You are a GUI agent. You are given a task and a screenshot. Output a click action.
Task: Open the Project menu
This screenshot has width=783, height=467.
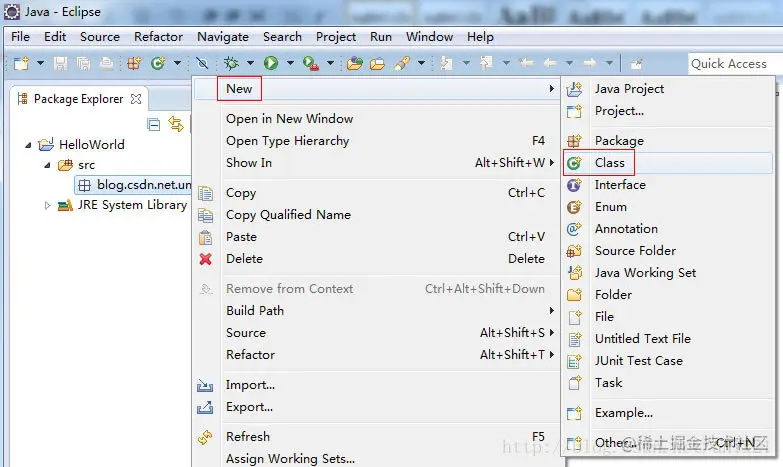336,37
